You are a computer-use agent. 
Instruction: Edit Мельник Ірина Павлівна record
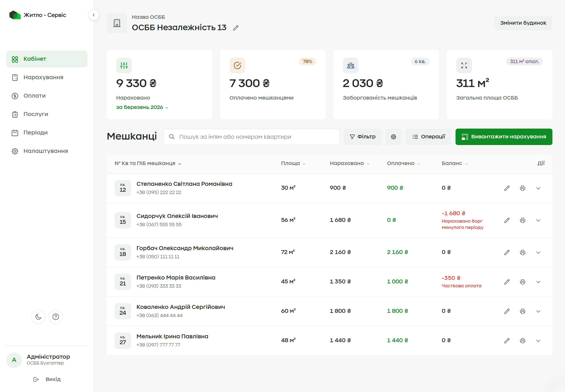tap(507, 341)
